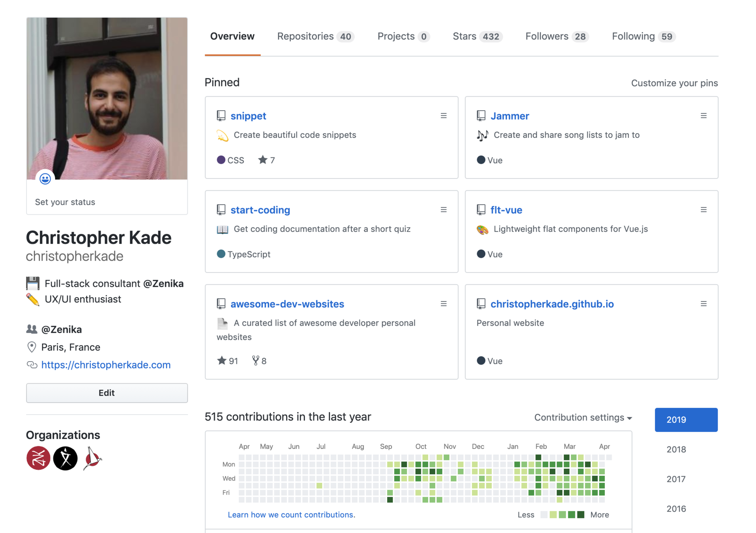Select the 2017 contributions year
Viewport: 756px width, 533px height.
click(676, 479)
